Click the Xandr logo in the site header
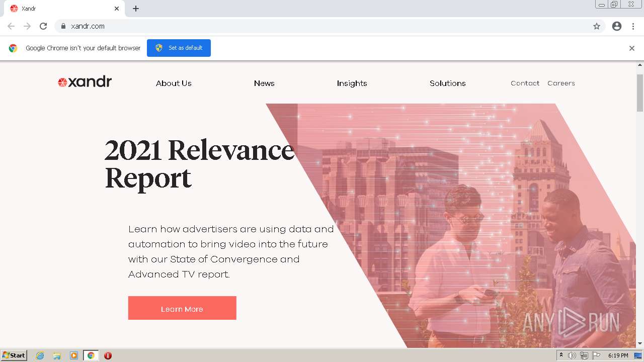The image size is (644, 362). pyautogui.click(x=85, y=82)
